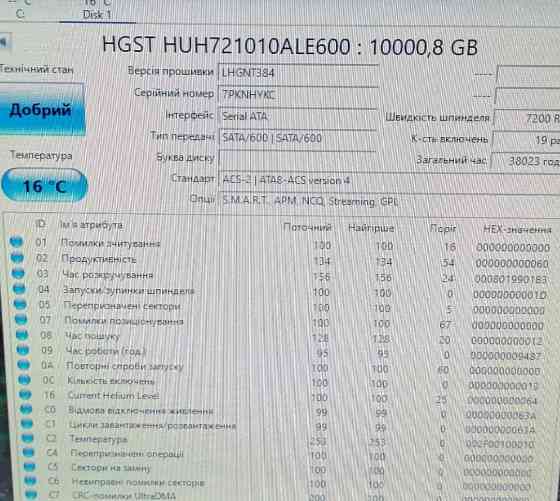Viewport: 560px width, 501px height.
Task: Click the status circle for attribute 01
Action: click(x=16, y=242)
